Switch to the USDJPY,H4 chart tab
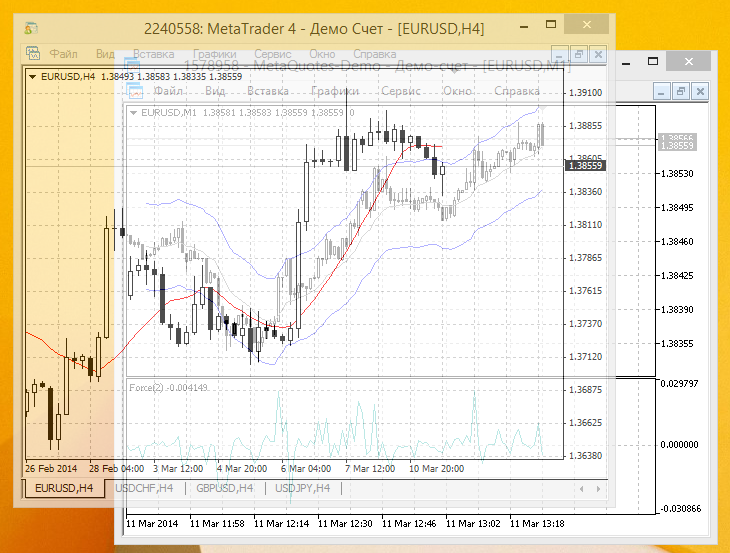This screenshot has height=553, width=730. tap(302, 488)
